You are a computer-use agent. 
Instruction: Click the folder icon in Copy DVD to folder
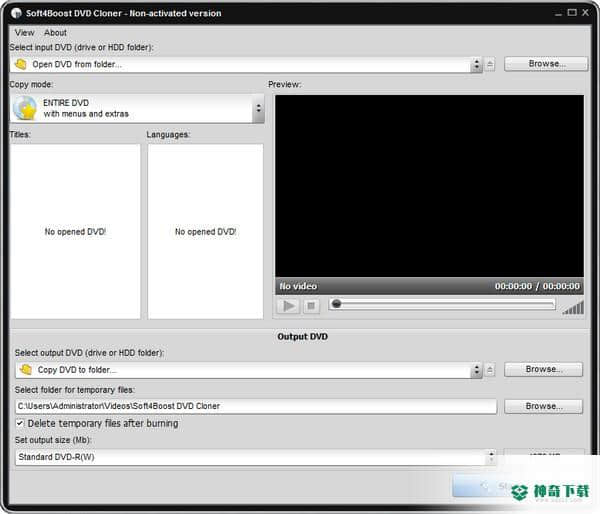(26, 370)
